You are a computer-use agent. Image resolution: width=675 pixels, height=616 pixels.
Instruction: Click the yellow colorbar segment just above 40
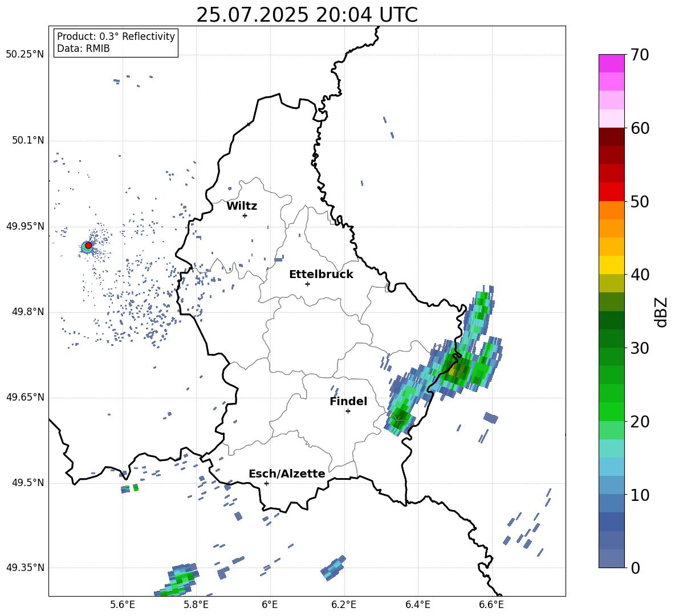(x=612, y=265)
